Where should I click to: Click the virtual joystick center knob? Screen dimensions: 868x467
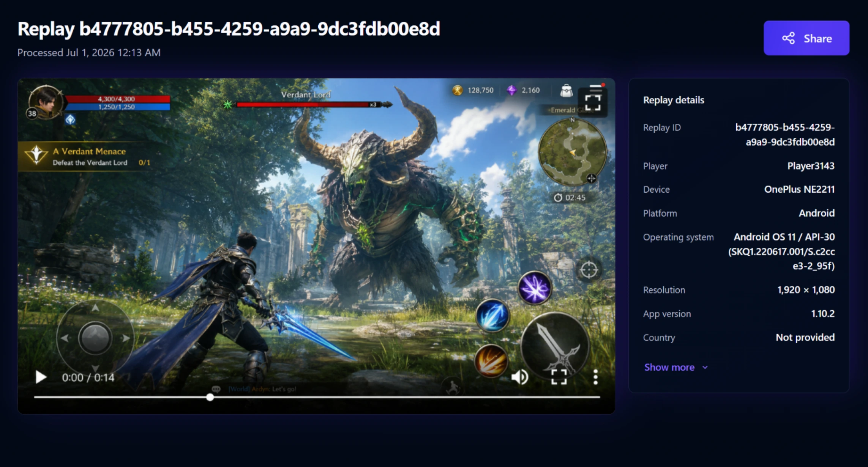click(95, 338)
